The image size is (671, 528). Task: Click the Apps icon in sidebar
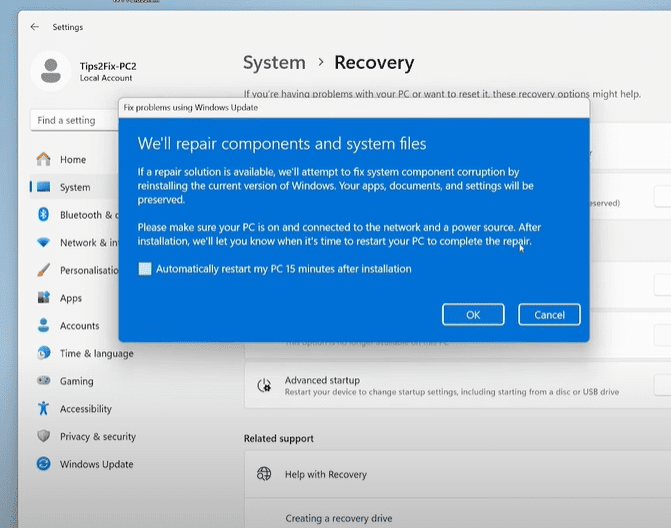click(x=43, y=298)
